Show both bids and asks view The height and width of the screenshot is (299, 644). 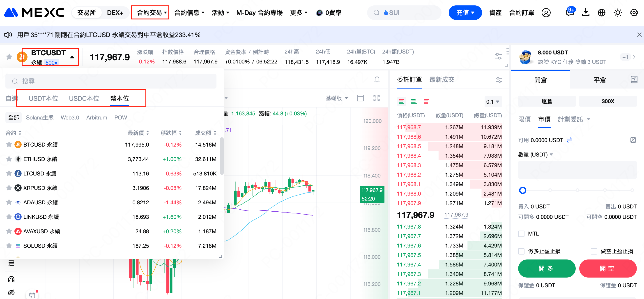401,102
